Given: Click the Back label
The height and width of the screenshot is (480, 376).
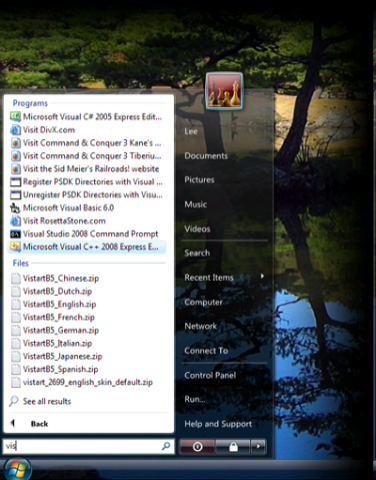Looking at the screenshot, I should (x=39, y=424).
